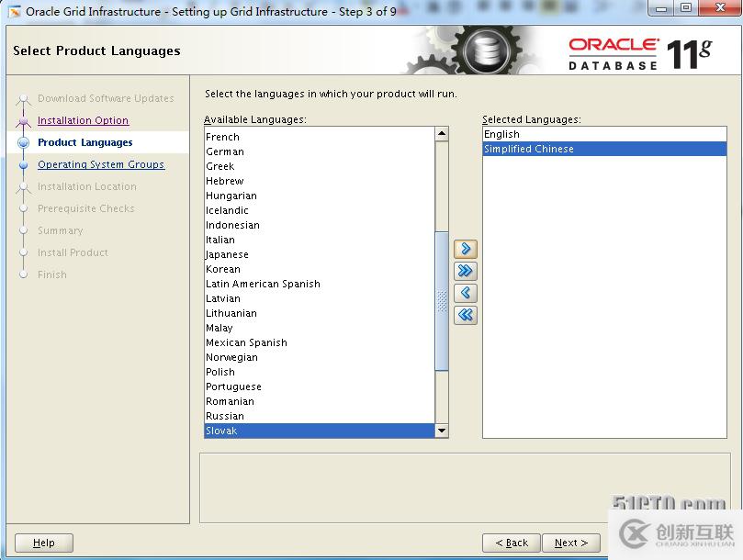Click the double left-arrow remove all button

pos(466,315)
